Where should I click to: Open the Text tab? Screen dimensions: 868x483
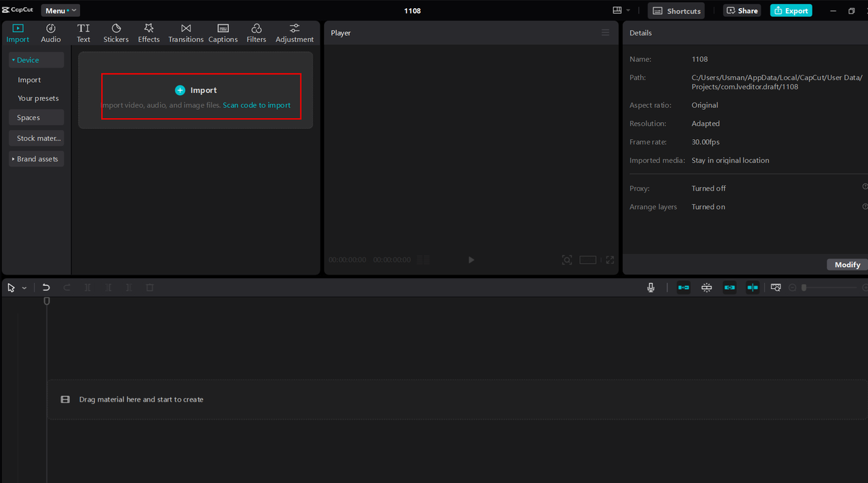tap(83, 33)
